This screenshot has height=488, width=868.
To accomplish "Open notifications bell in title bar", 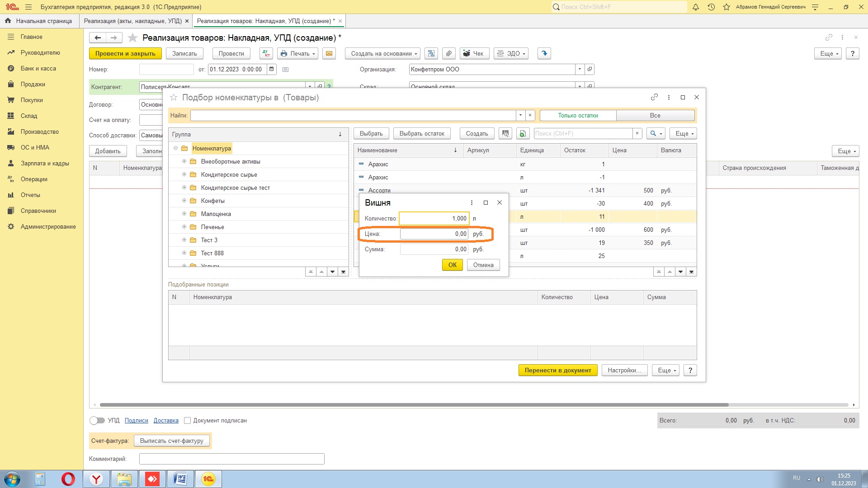I will [696, 7].
